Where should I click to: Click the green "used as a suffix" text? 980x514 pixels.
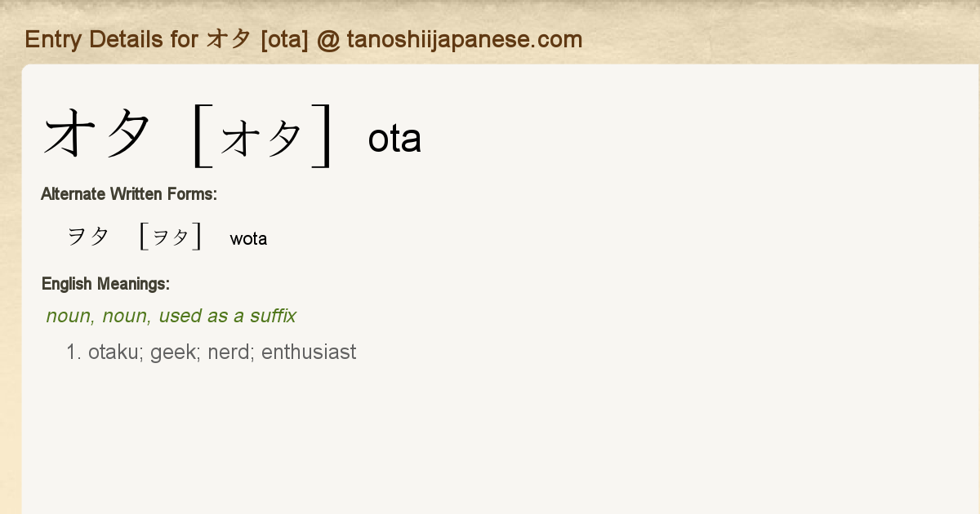tap(227, 317)
